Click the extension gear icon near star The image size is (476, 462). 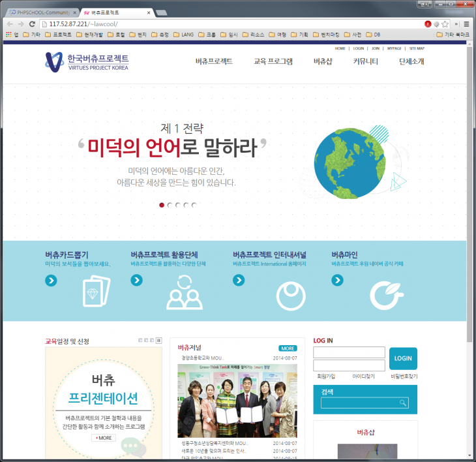pos(436,24)
